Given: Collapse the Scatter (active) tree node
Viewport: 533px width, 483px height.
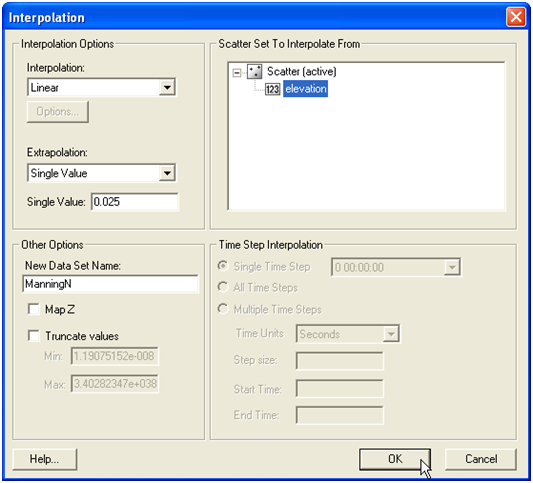Looking at the screenshot, I should [237, 72].
